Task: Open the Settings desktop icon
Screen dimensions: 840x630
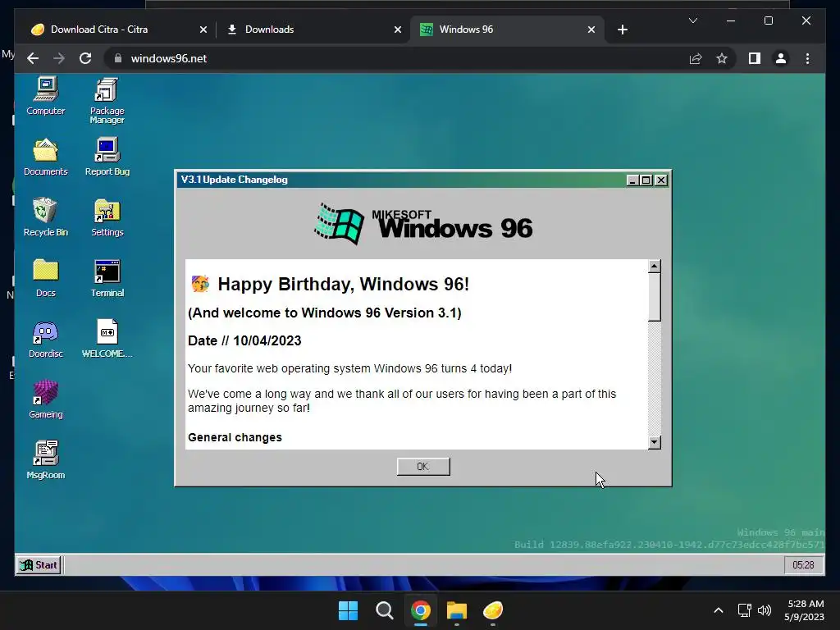Action: pyautogui.click(x=107, y=217)
